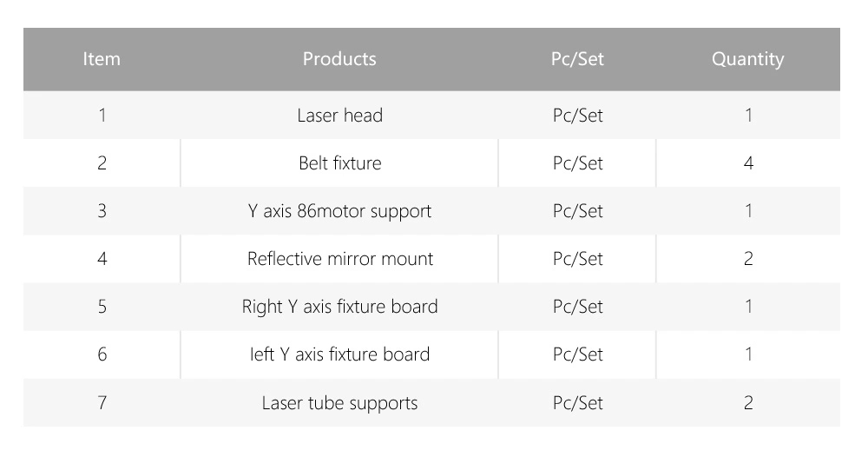Viewport: 868px width, 457px height.
Task: Click the Pc/Set column header
Action: click(577, 59)
